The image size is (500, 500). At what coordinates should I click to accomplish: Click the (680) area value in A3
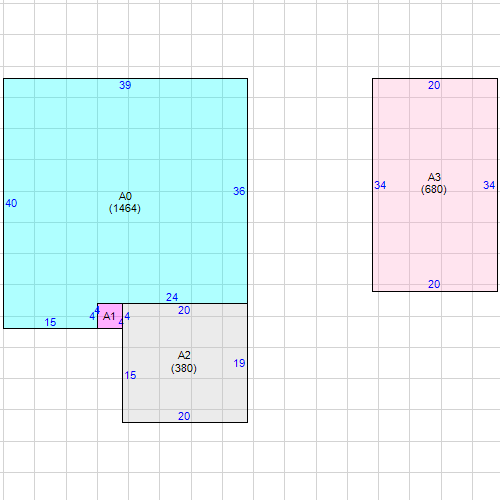coord(434,189)
